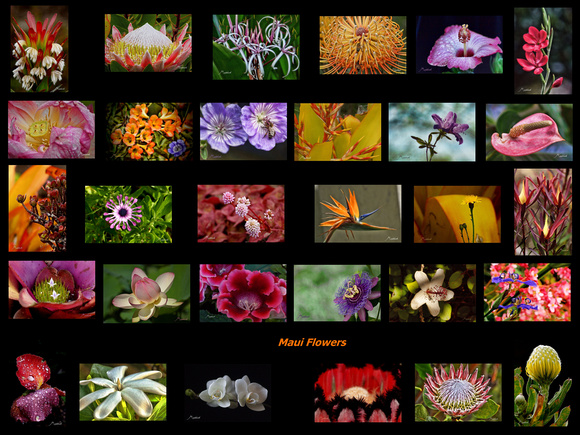Open the purple geranium with bee photo
Viewport: 580px width, 435px height.
243,131
